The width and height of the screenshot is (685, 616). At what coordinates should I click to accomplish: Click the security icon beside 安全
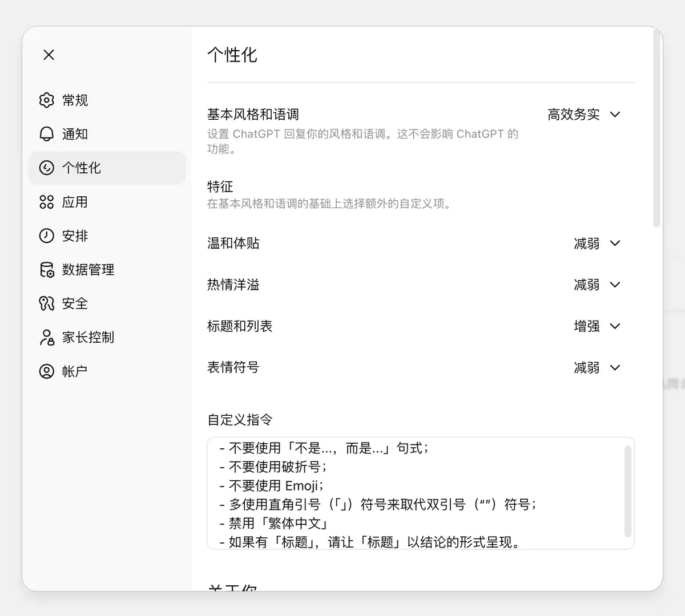click(x=46, y=303)
